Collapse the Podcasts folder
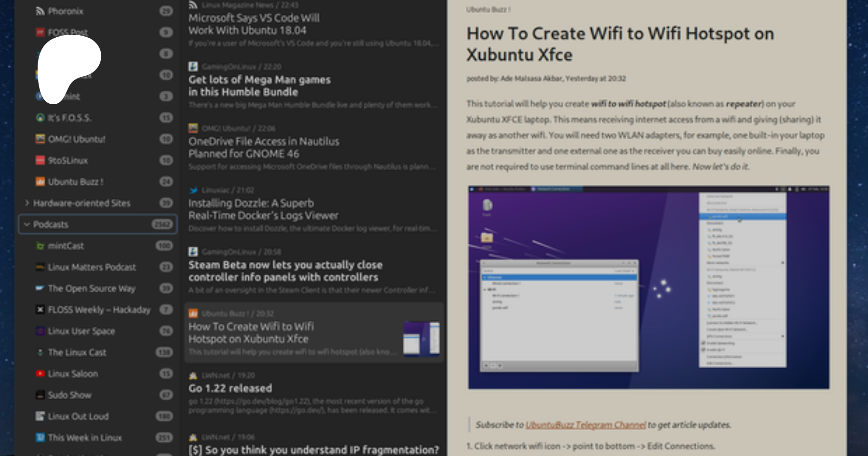The width and height of the screenshot is (868, 456). (x=27, y=224)
